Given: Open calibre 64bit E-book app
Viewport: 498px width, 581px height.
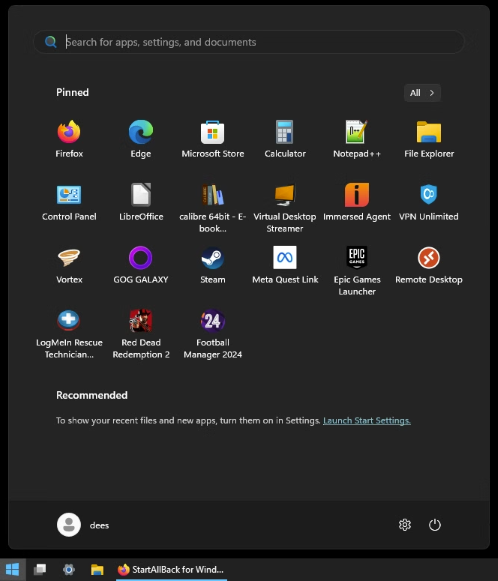Looking at the screenshot, I should pyautogui.click(x=213, y=208).
